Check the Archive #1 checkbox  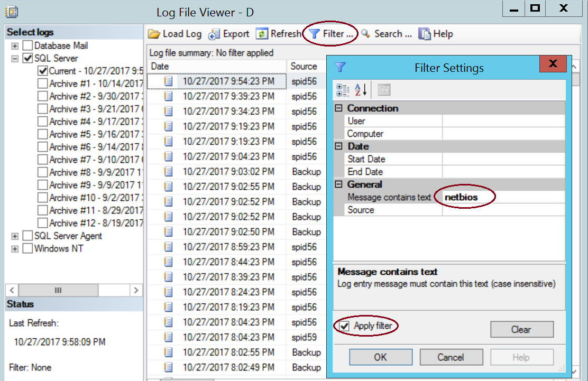43,83
